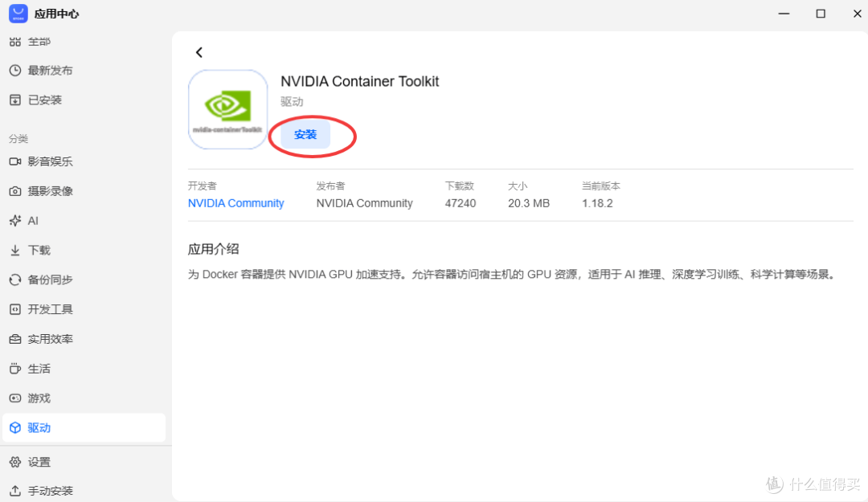Click the App Center store logo icon

pyautogui.click(x=18, y=14)
